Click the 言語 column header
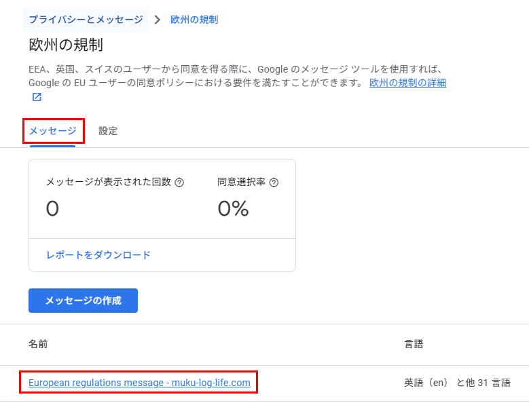This screenshot has height=420, width=529. pyautogui.click(x=414, y=344)
